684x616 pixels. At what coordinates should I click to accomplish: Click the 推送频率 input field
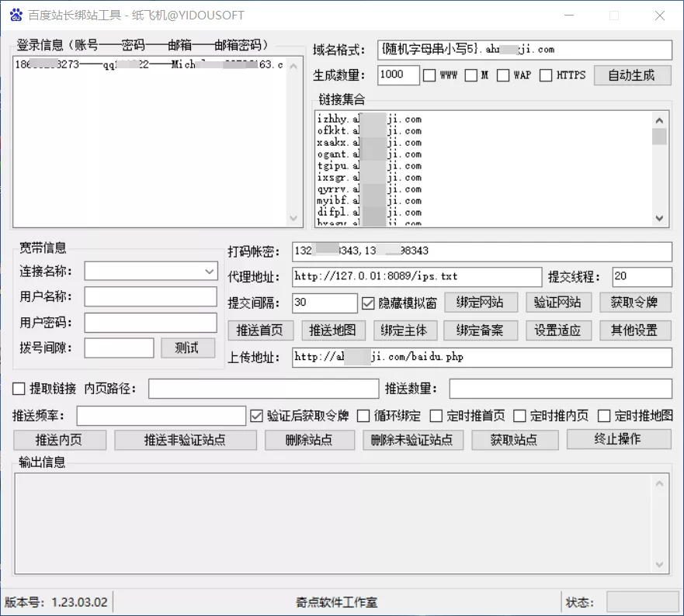tap(161, 416)
